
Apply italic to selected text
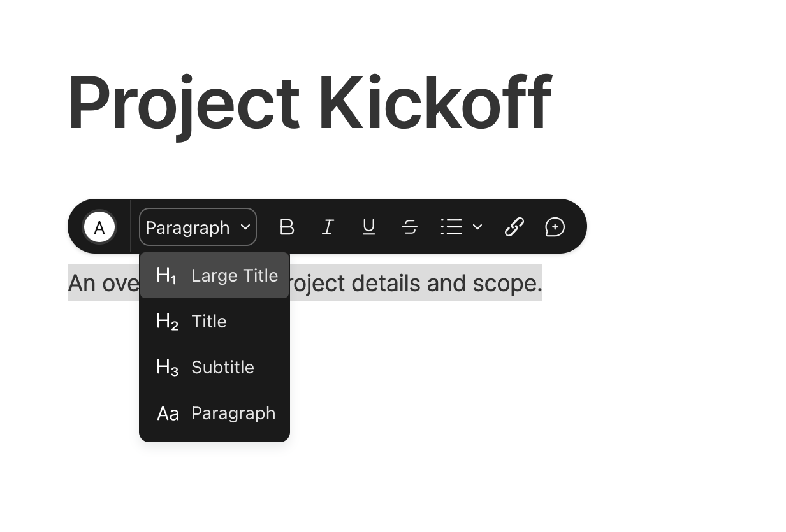[x=328, y=227]
